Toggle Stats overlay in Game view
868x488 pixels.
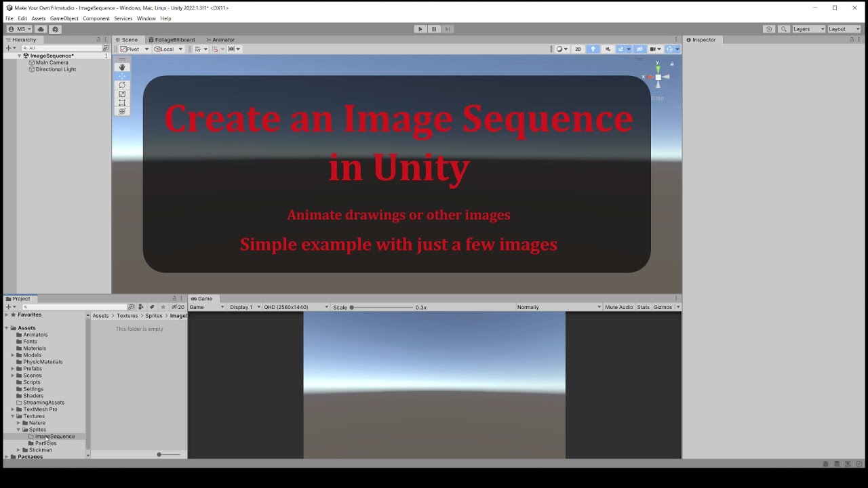click(x=643, y=307)
